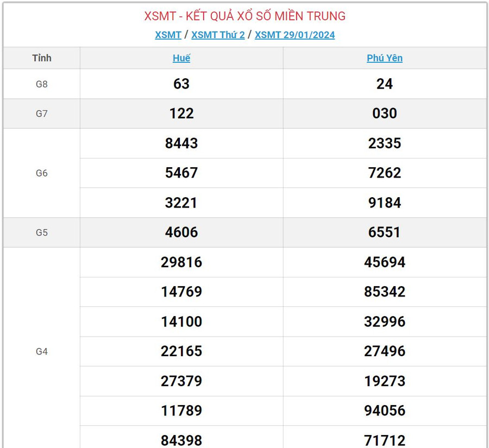Image resolution: width=489 pixels, height=448 pixels.
Task: Select the G4 row label
Action: coord(42,351)
